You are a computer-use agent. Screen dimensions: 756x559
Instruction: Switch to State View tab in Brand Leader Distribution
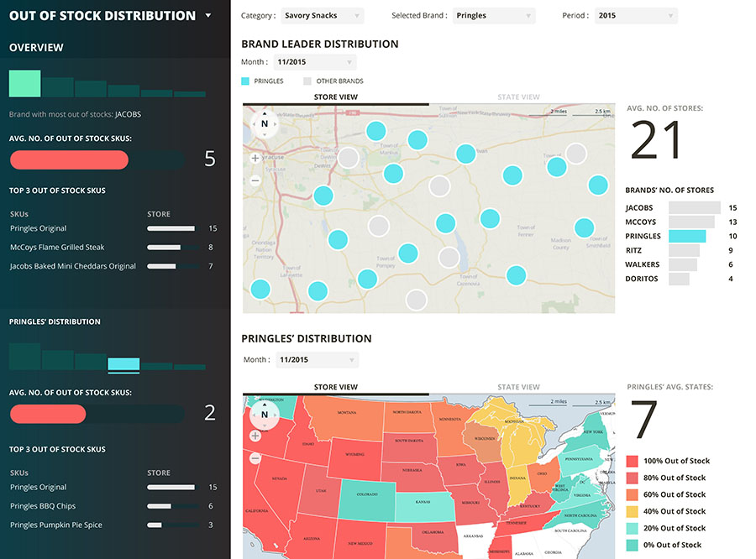[x=519, y=97]
